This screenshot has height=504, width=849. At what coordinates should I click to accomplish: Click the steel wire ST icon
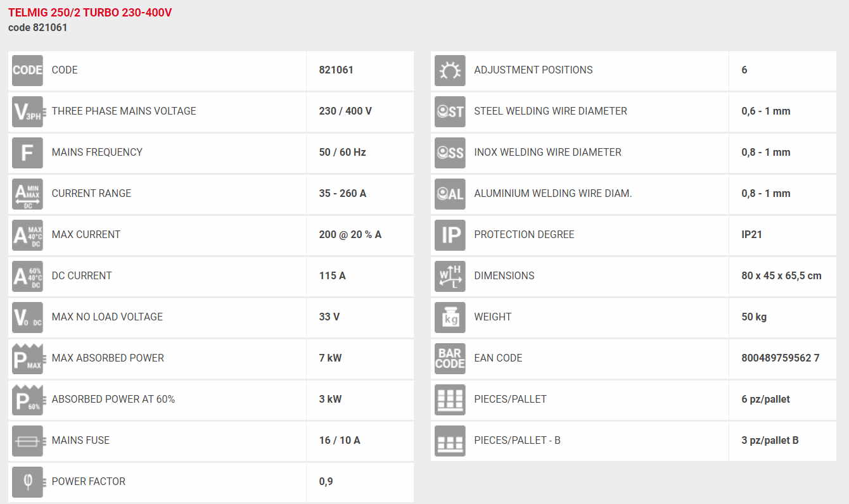coord(450,111)
